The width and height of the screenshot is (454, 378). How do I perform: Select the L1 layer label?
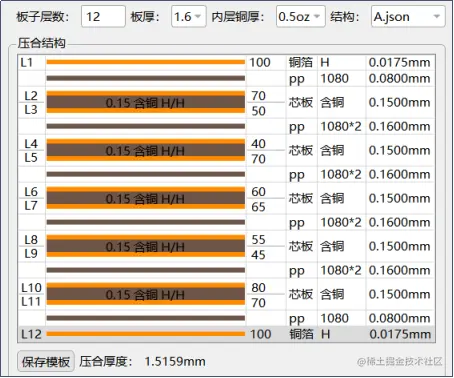pyautogui.click(x=27, y=62)
